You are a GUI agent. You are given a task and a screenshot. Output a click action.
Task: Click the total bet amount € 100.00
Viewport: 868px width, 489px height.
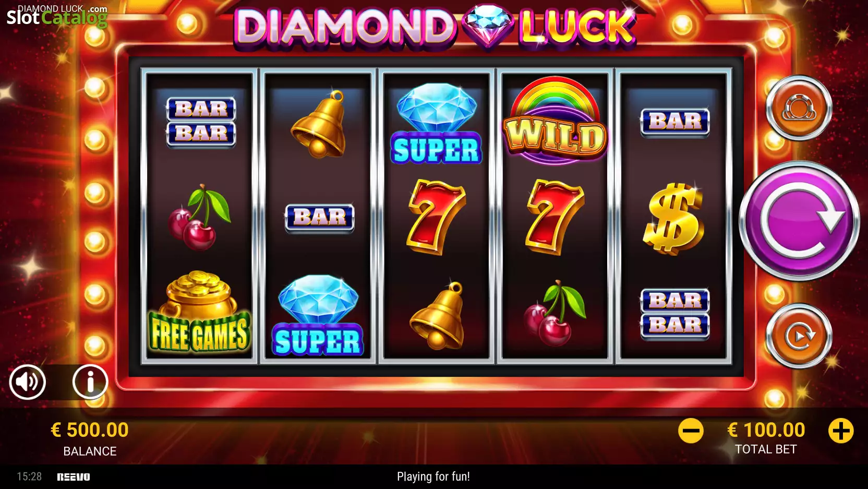click(x=766, y=430)
